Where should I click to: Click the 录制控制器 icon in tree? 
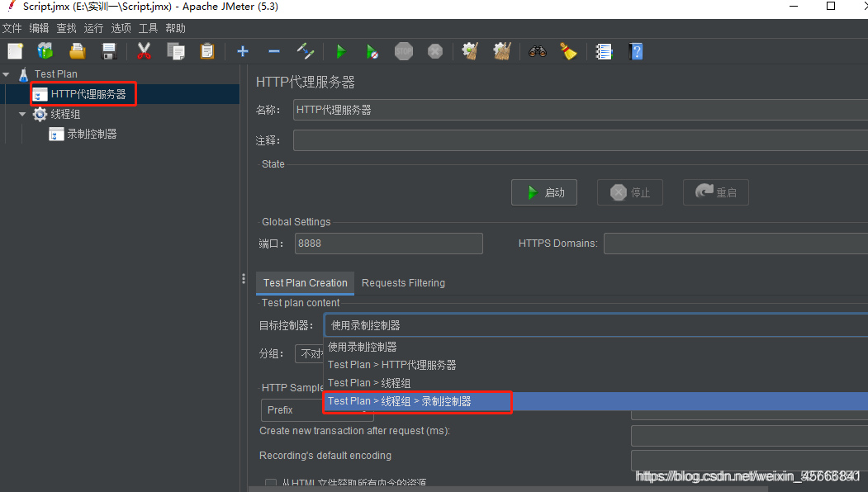pyautogui.click(x=56, y=134)
